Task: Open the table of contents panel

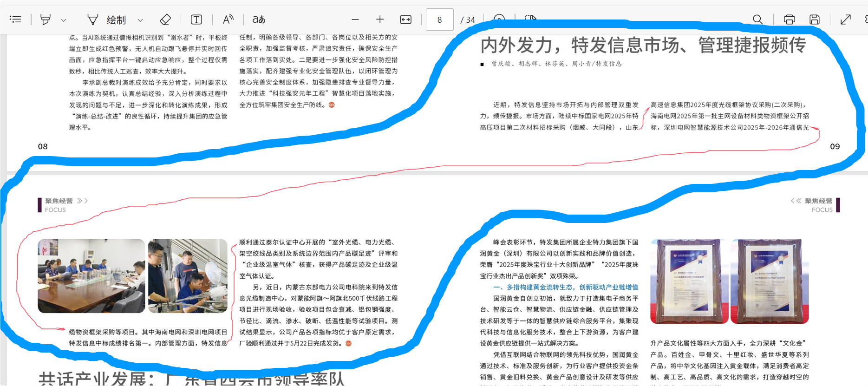Action: click(x=15, y=20)
